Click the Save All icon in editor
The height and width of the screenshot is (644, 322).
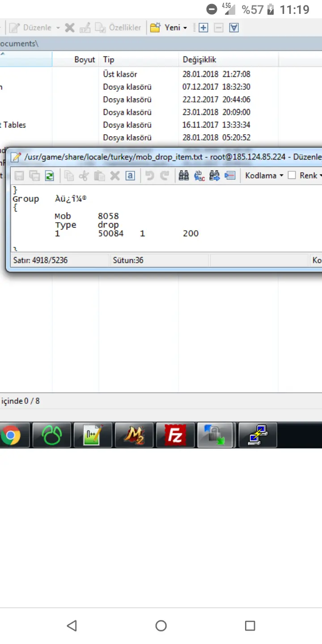34,176
